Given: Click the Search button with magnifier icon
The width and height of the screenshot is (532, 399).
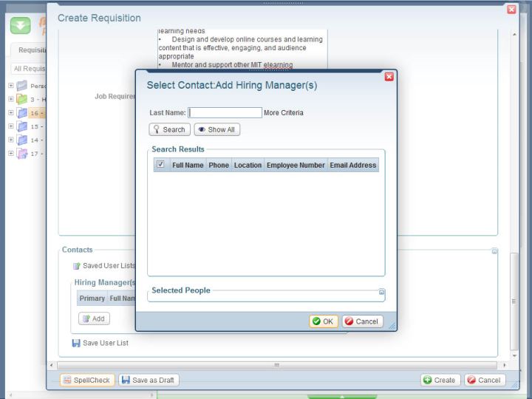Looking at the screenshot, I should [168, 129].
